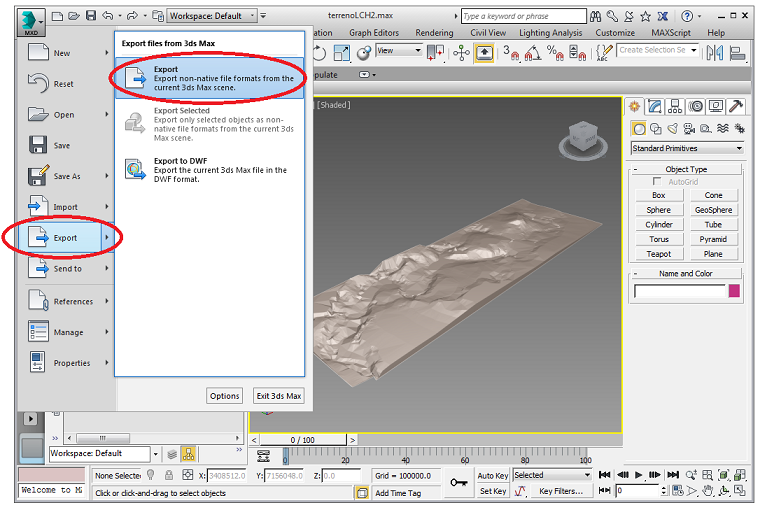Image resolution: width=760 pixels, height=510 pixels.
Task: Switch to the Modify panel tab
Action: pos(654,106)
